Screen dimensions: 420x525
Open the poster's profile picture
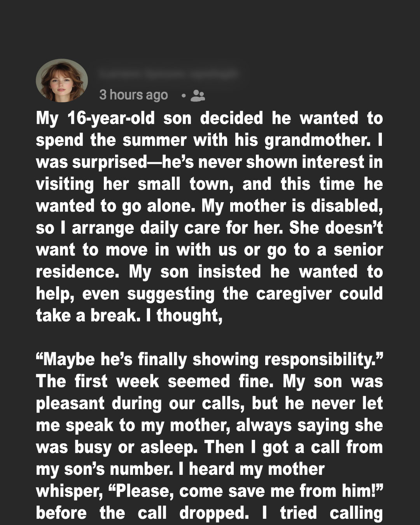pos(61,80)
